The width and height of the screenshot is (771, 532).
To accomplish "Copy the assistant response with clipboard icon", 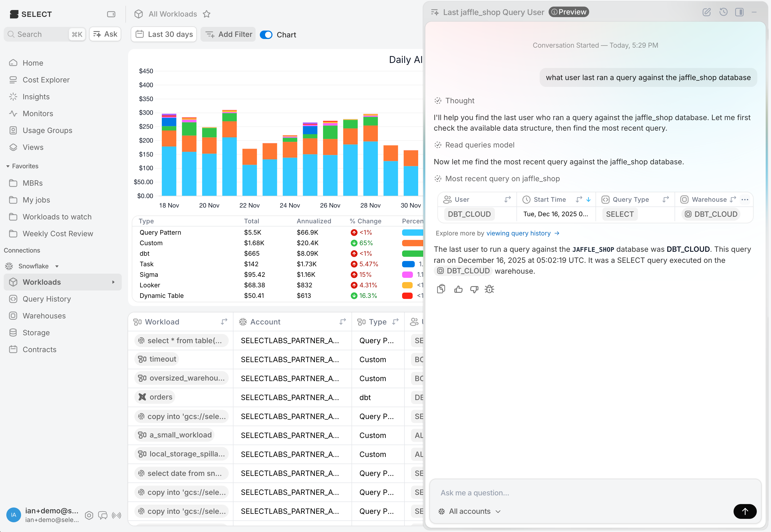I will click(x=441, y=289).
